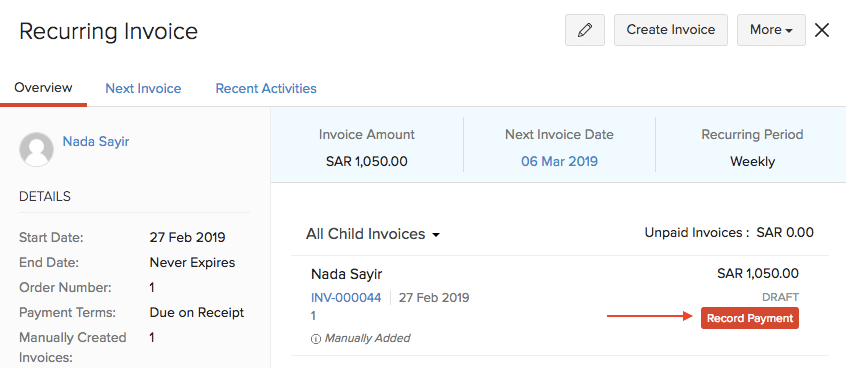Open the Recent Activities tab
Viewport: 846px width, 368px height.
click(266, 88)
